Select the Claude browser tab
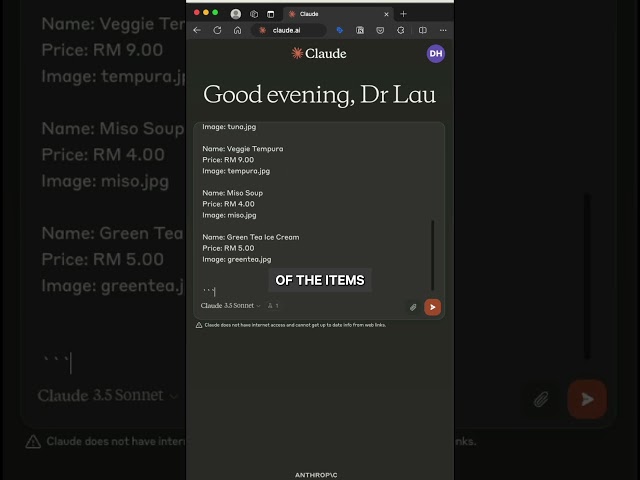This screenshot has width=640, height=480. pyautogui.click(x=339, y=14)
